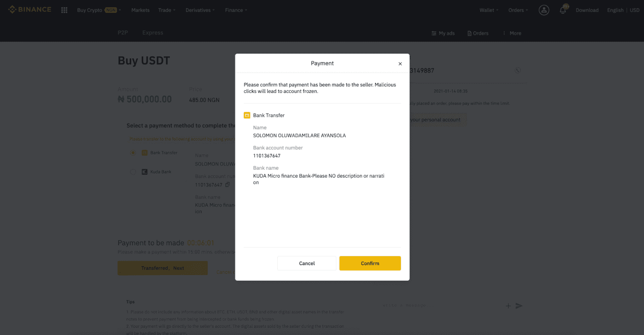This screenshot has width=644, height=335.
Task: Open the More options menu
Action: coord(512,33)
